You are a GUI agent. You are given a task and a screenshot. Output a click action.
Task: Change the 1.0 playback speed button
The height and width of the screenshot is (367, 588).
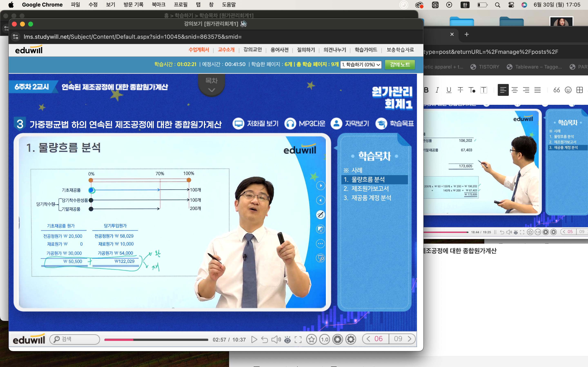click(325, 339)
